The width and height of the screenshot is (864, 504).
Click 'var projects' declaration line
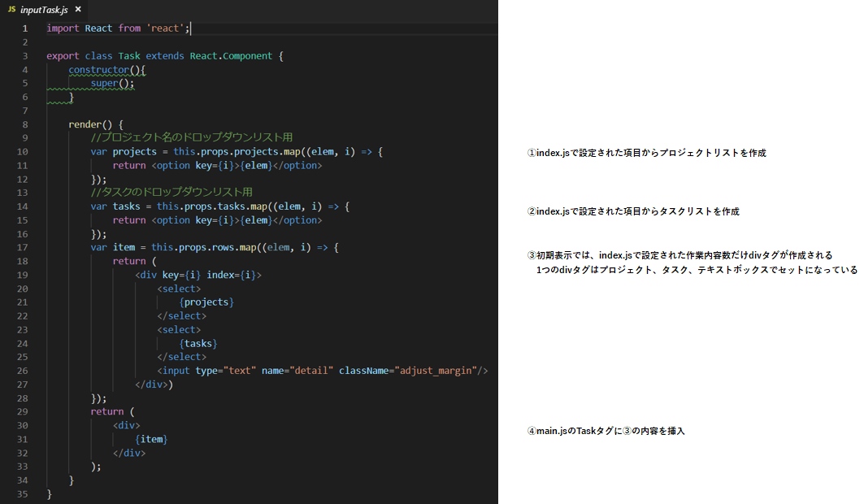(237, 152)
